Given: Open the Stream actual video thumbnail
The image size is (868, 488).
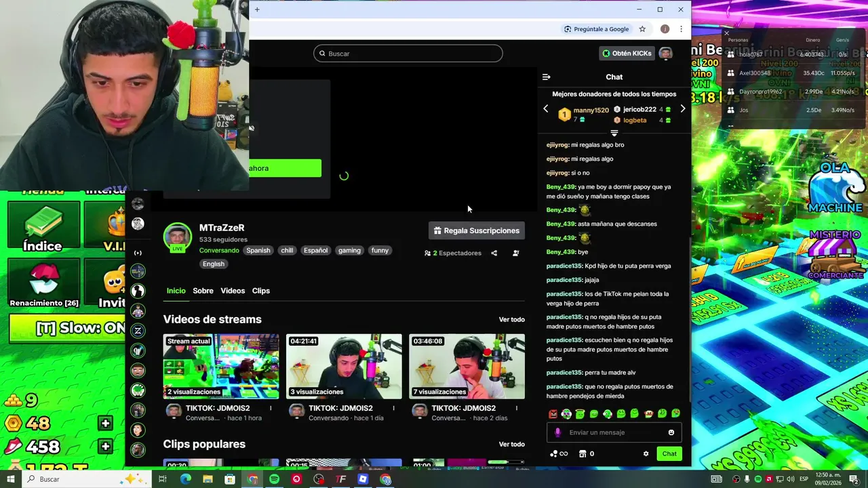Looking at the screenshot, I should coord(221,366).
